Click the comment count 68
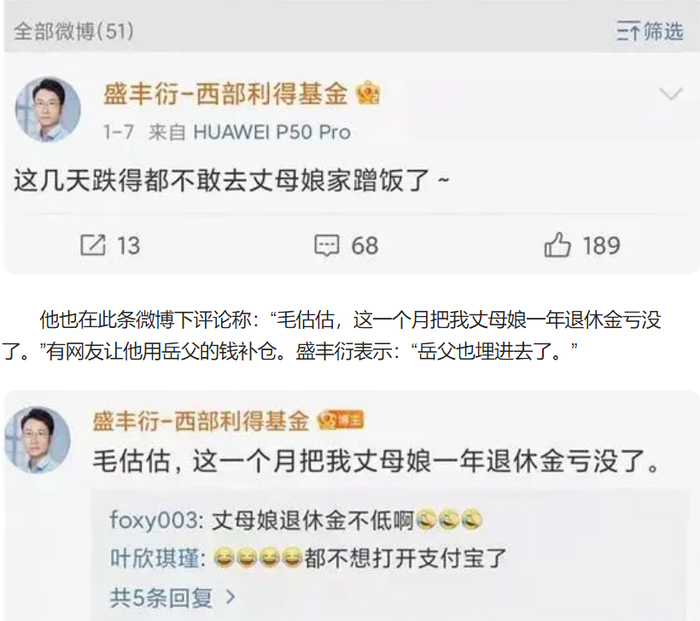Image resolution: width=700 pixels, height=621 pixels. pos(365,246)
